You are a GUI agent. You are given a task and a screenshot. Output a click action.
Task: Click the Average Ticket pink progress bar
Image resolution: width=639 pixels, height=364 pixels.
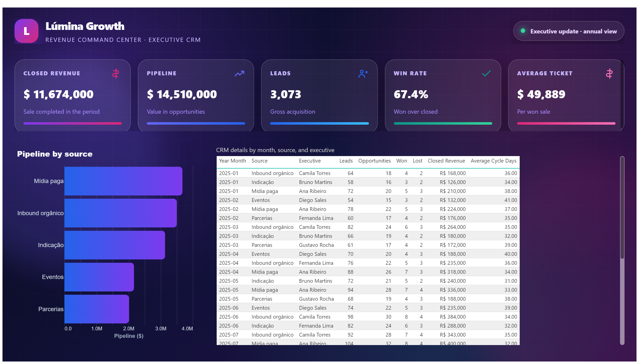[x=566, y=123]
